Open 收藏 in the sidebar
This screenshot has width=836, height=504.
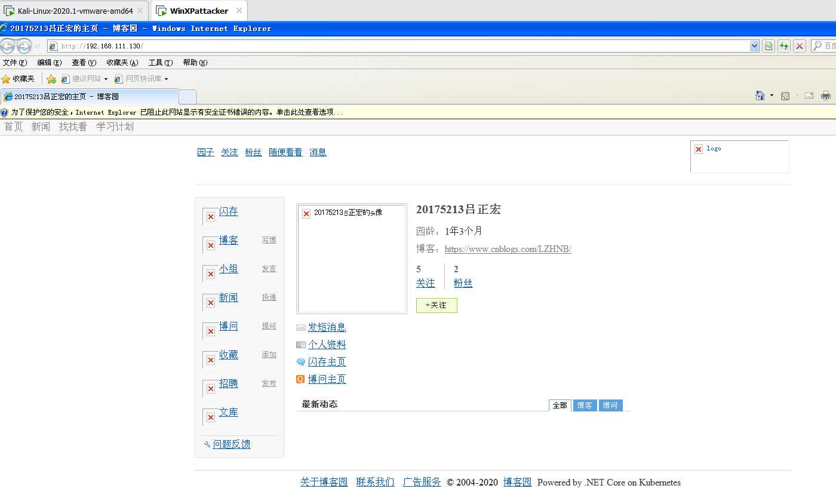229,355
